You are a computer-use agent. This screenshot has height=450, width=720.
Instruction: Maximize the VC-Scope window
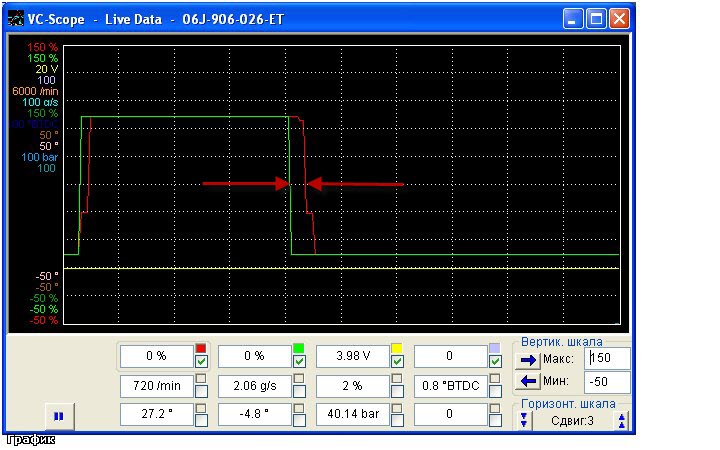point(597,18)
